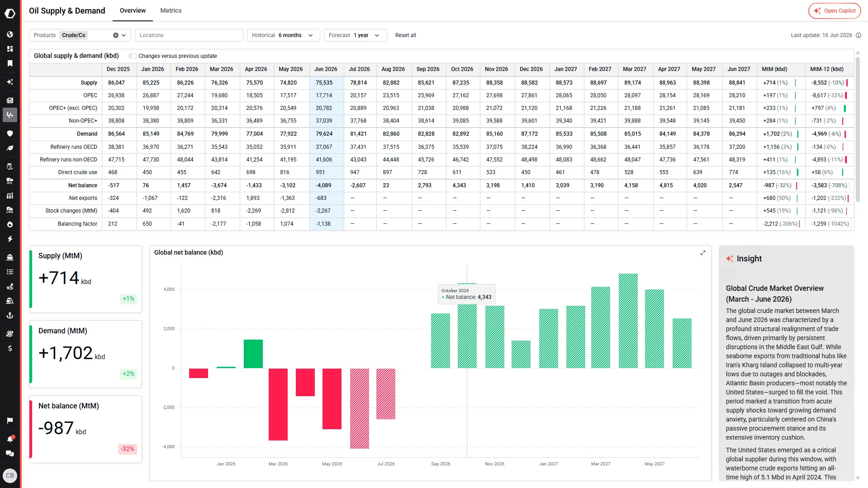Viewport: 868px width, 488px height.
Task: Toggle Changes versus previous update switch
Action: coord(132,56)
